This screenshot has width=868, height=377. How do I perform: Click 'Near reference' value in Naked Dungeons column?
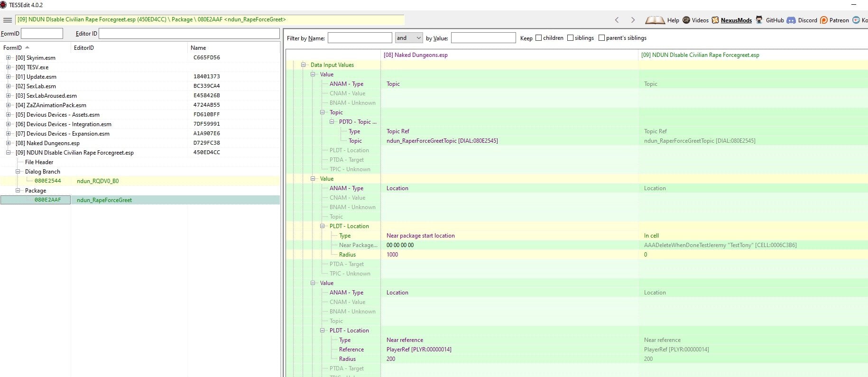pyautogui.click(x=405, y=340)
